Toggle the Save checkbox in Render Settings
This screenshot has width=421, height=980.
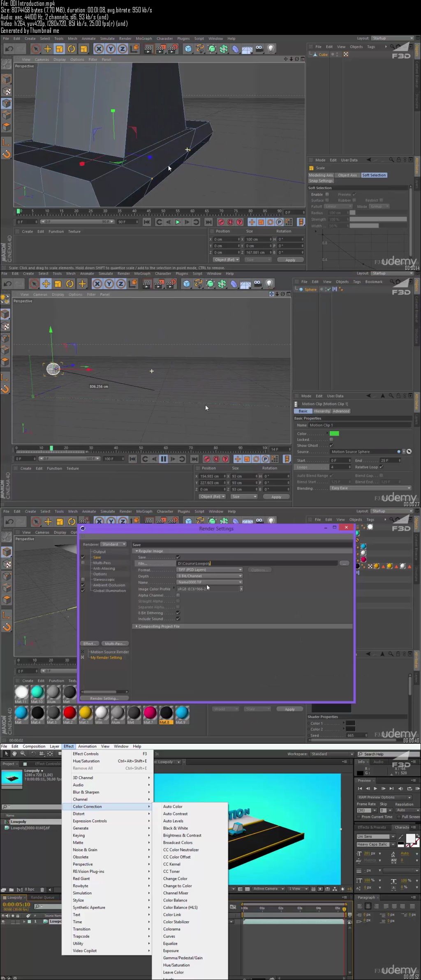point(178,557)
